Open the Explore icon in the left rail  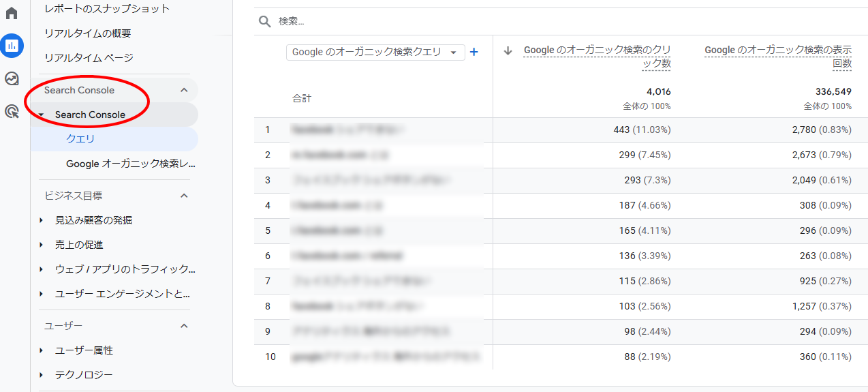point(12,78)
